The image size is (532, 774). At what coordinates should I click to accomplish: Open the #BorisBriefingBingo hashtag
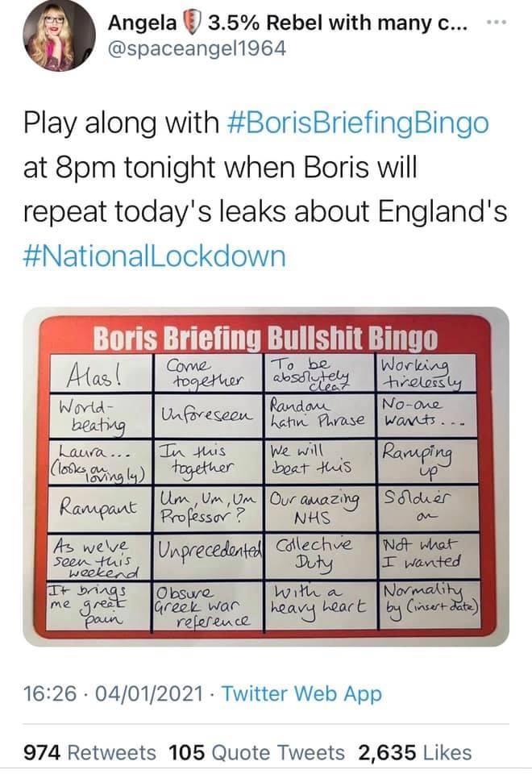(x=358, y=123)
